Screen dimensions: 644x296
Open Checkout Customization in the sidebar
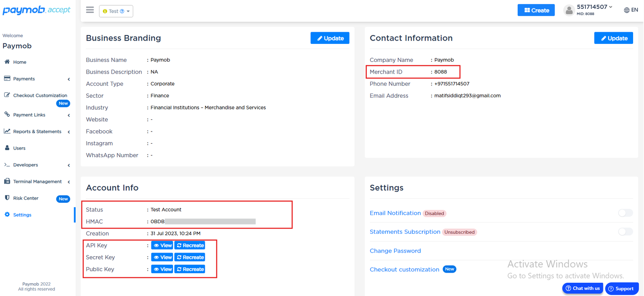click(40, 95)
